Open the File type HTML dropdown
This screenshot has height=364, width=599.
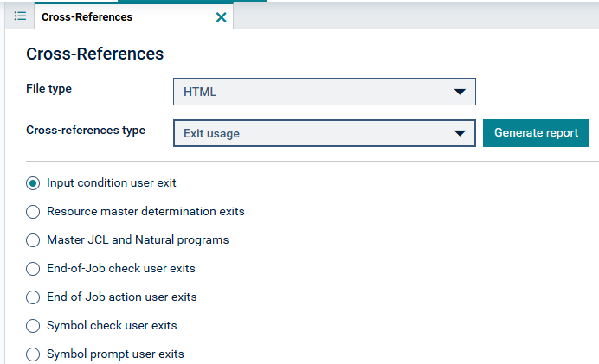coord(325,92)
